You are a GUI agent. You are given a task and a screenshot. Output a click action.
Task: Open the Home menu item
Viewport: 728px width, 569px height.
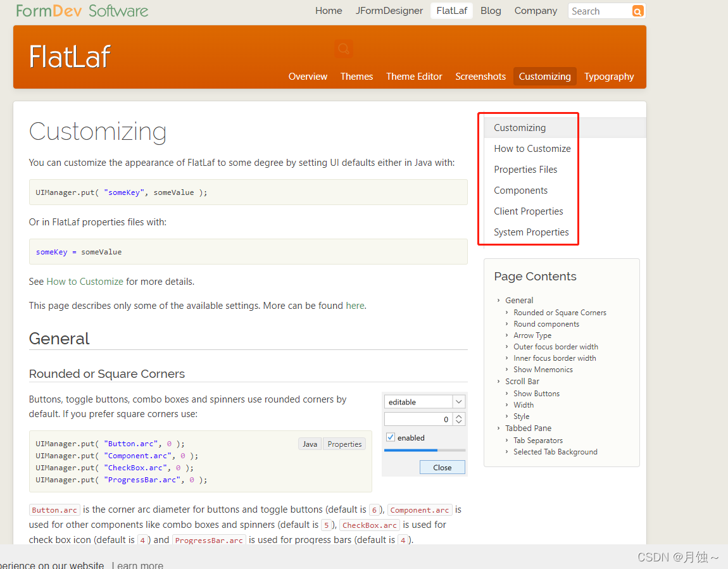329,11
